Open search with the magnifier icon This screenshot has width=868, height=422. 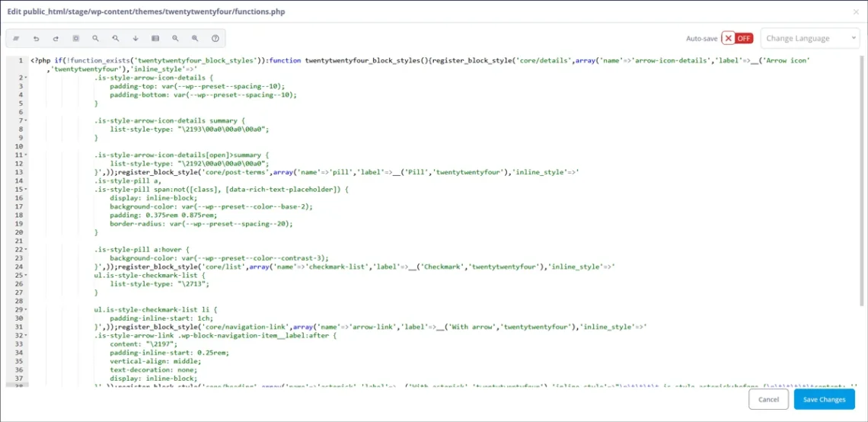96,38
